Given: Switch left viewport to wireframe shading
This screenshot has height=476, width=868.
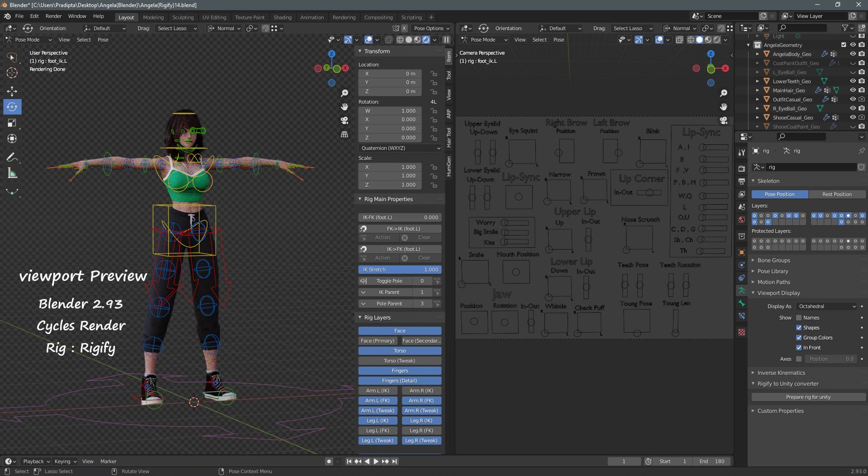Looking at the screenshot, I should 400,40.
